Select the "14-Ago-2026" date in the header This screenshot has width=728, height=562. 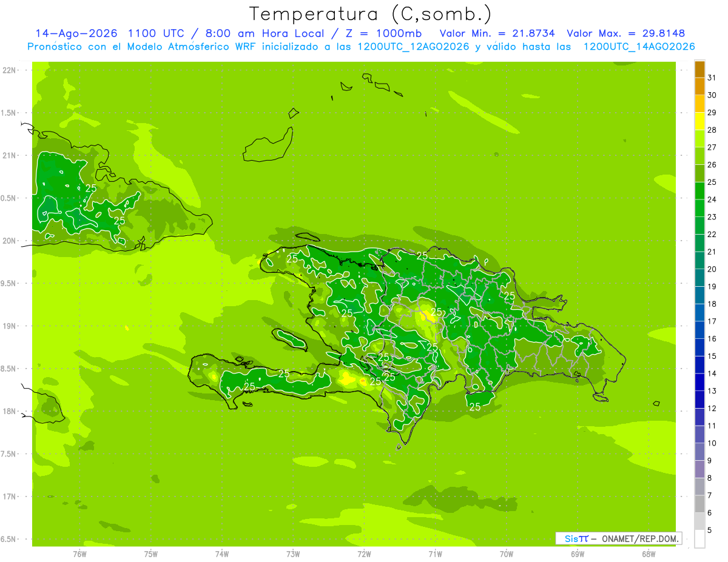76,33
